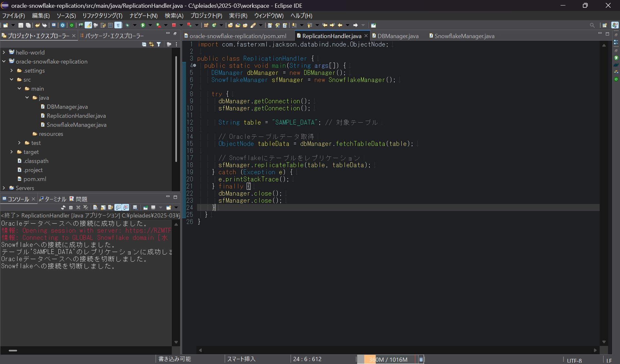Switch to the DBManager.java editor tab
The image size is (620, 364).
coord(398,36)
